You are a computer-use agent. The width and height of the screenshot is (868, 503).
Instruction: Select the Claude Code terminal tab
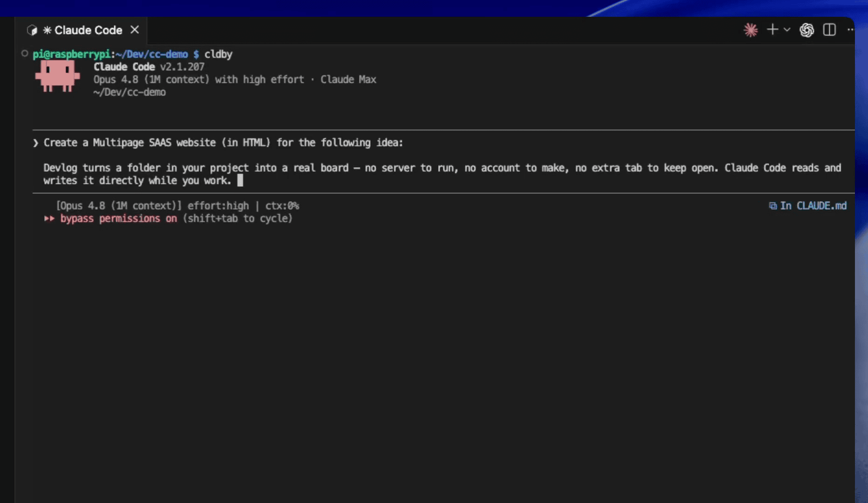[x=82, y=30]
